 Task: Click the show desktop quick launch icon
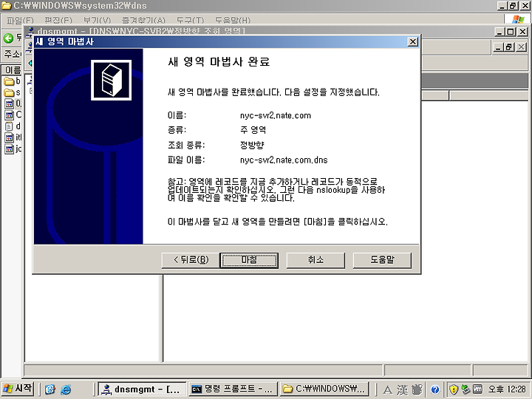(50, 389)
